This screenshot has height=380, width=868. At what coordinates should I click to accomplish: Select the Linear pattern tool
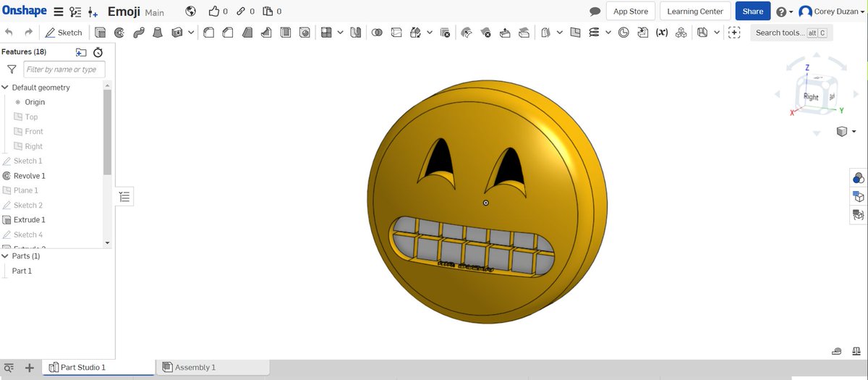coord(325,33)
